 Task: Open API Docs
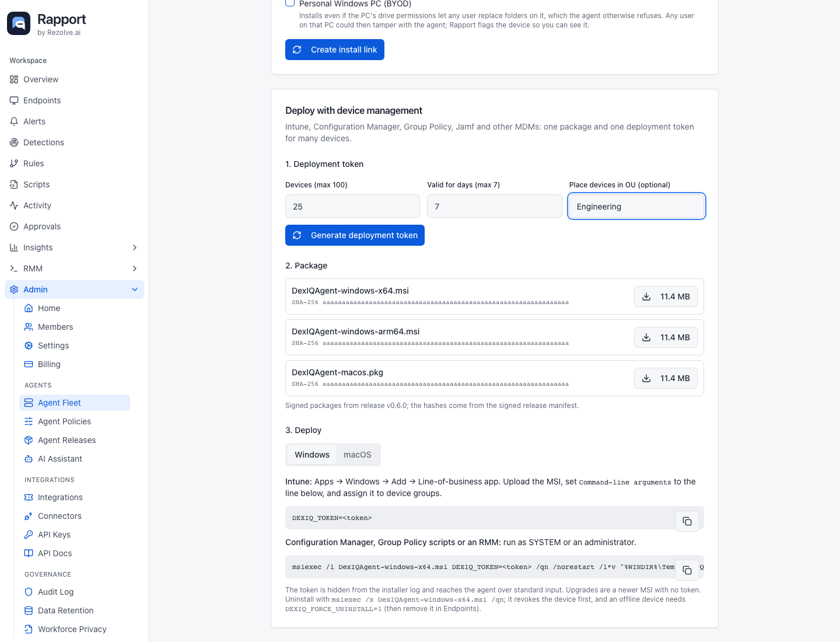[x=75, y=553]
